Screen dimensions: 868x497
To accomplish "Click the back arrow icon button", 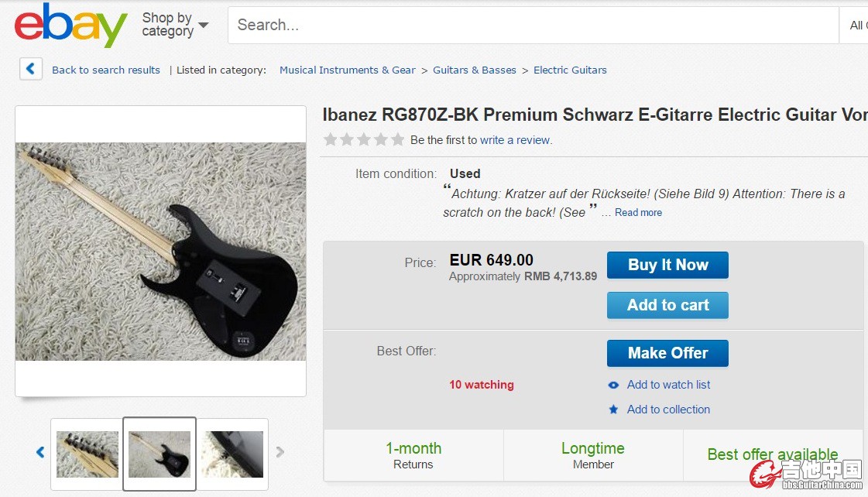I will point(30,69).
